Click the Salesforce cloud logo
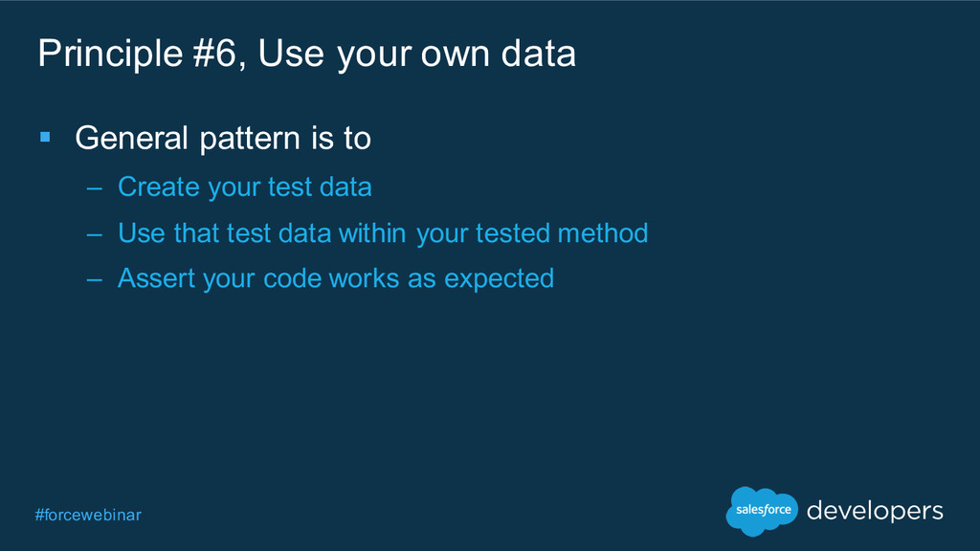Viewport: 980px width, 551px height. (762, 511)
